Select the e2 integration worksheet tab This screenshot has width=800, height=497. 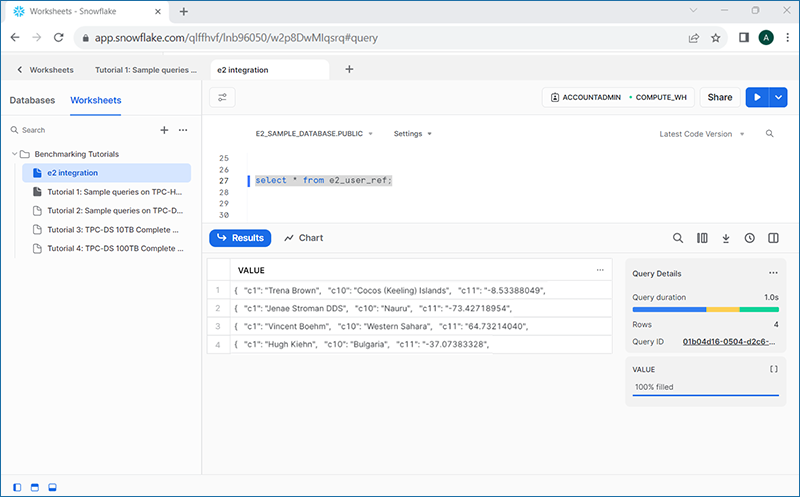point(269,70)
